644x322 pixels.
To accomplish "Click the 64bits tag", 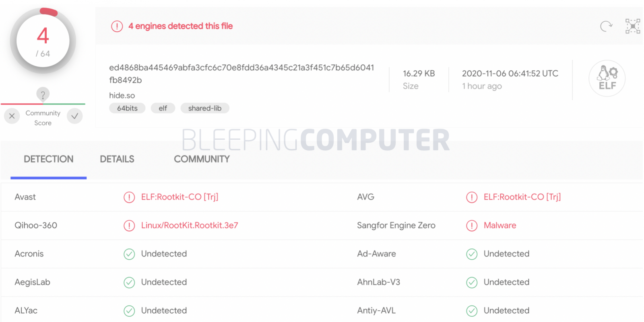I will 127,108.
